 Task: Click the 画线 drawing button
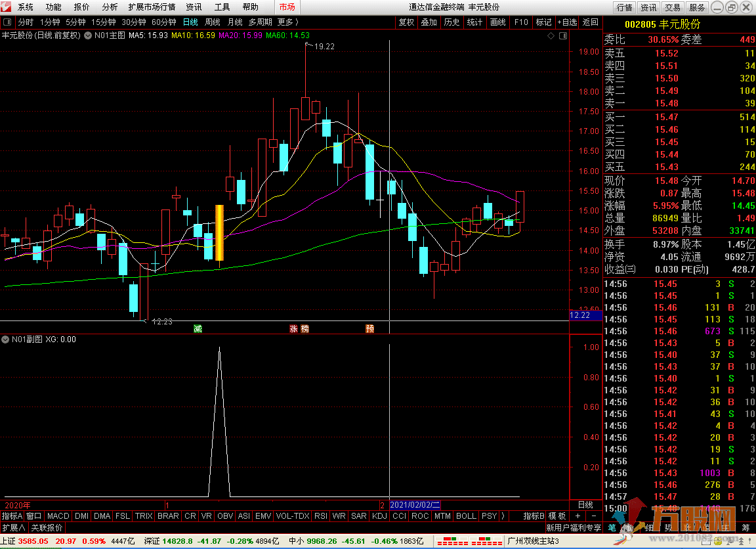pyautogui.click(x=497, y=22)
